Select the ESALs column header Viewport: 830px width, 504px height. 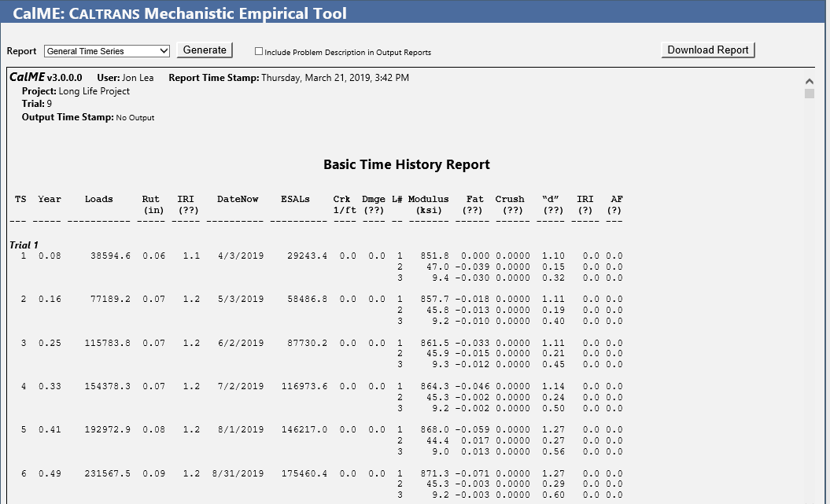point(295,200)
